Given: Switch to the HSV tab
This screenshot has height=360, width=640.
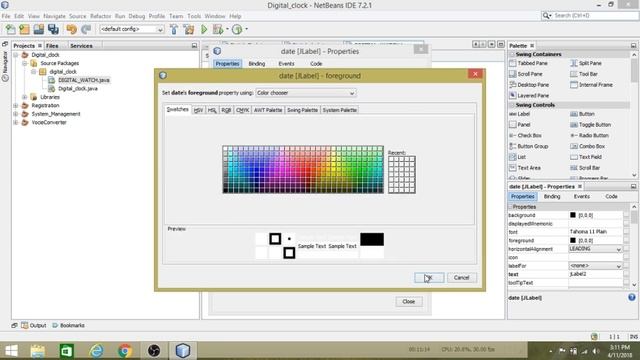Looking at the screenshot, I should point(198,110).
